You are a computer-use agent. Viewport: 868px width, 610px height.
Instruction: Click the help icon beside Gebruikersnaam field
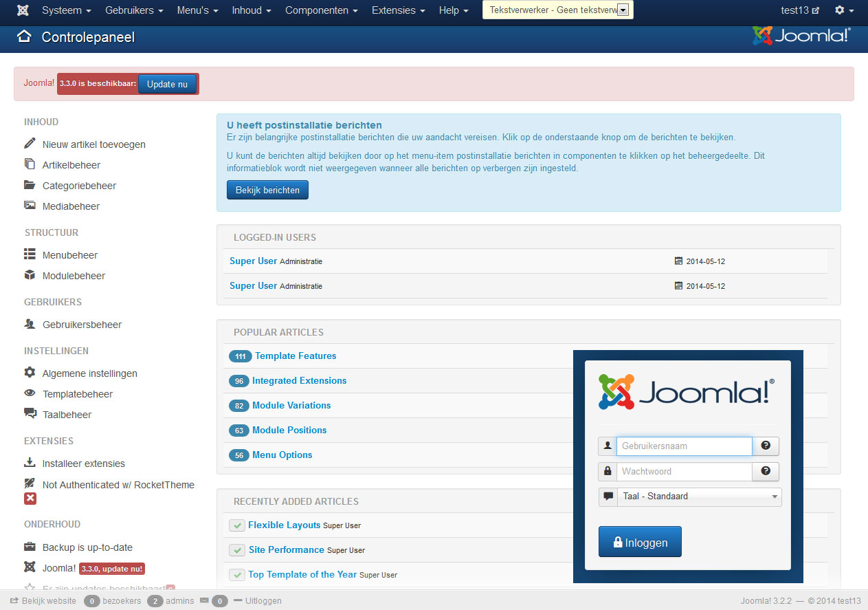coord(766,446)
